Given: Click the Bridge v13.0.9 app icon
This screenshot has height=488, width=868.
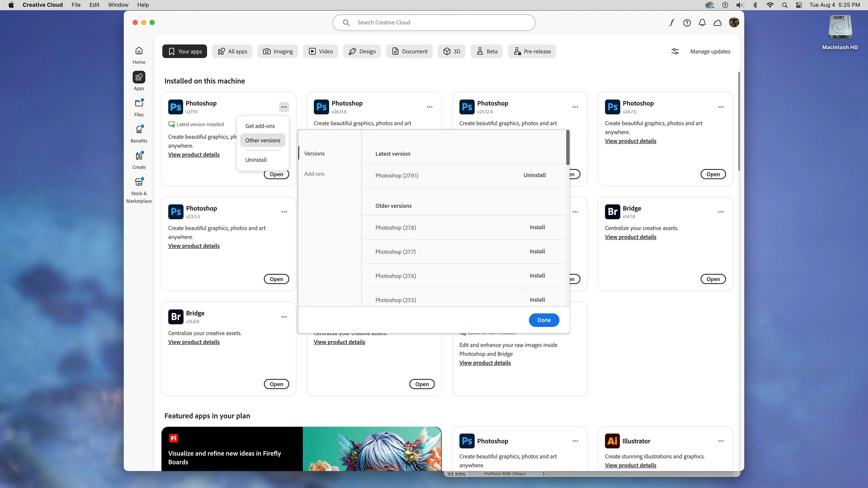Looking at the screenshot, I should point(175,317).
